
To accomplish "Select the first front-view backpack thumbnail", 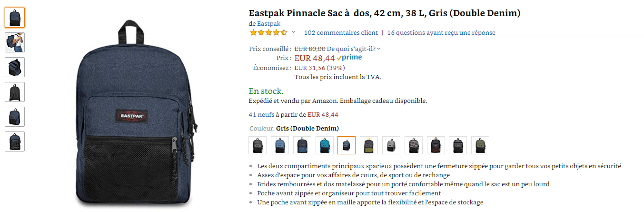I will pos(15,18).
